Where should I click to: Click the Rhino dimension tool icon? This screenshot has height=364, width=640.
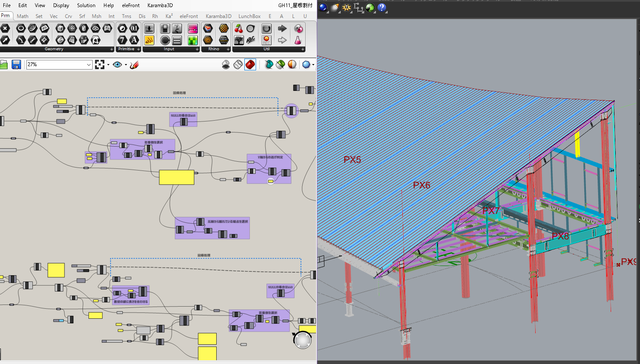358,8
